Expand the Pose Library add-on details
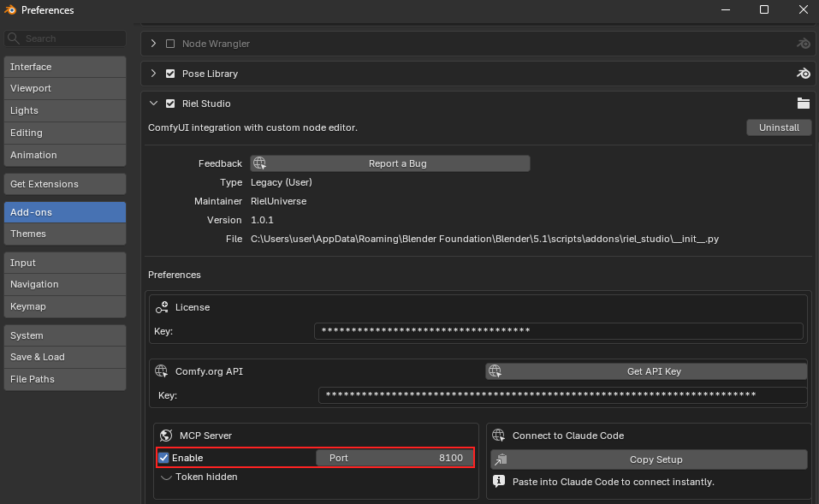The width and height of the screenshot is (819, 504). coord(153,73)
